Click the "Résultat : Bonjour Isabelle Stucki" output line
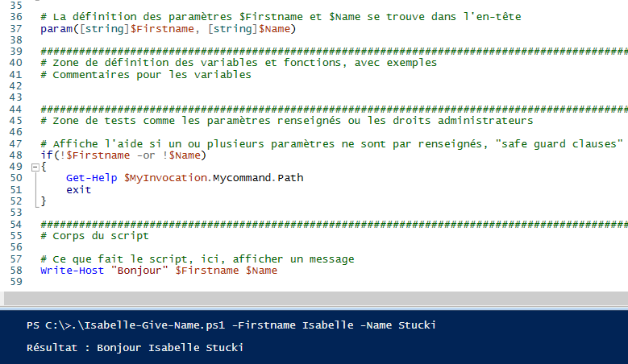 tap(135, 348)
